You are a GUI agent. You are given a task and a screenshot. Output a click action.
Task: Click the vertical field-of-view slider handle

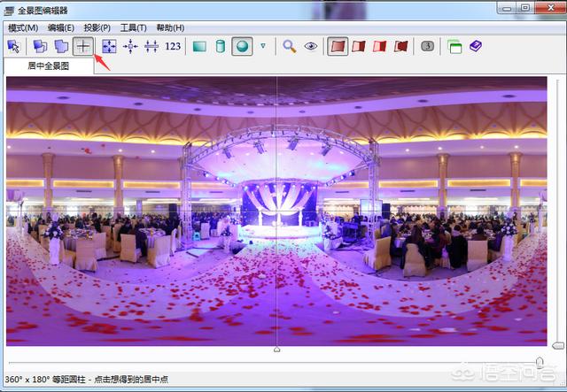[558, 346]
